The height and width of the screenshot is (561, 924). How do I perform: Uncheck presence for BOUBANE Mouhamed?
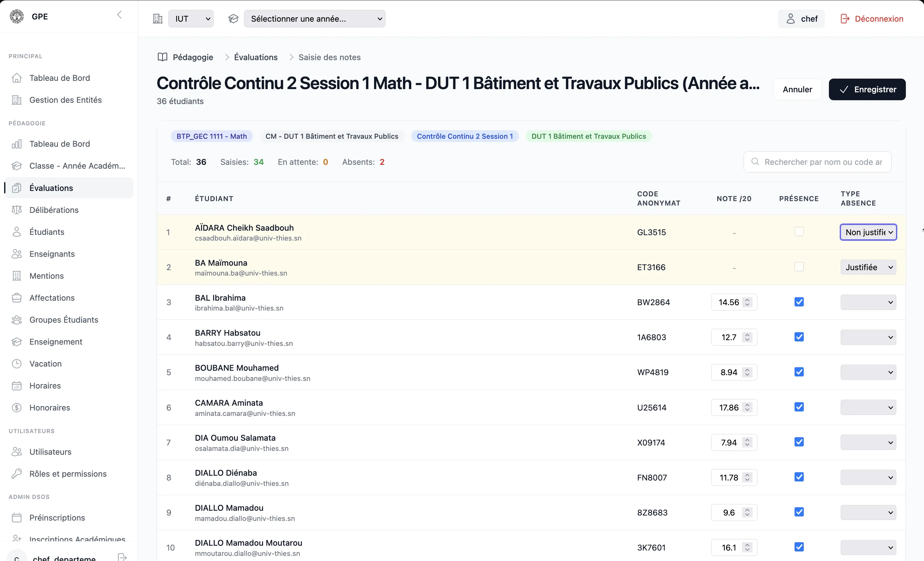(799, 372)
